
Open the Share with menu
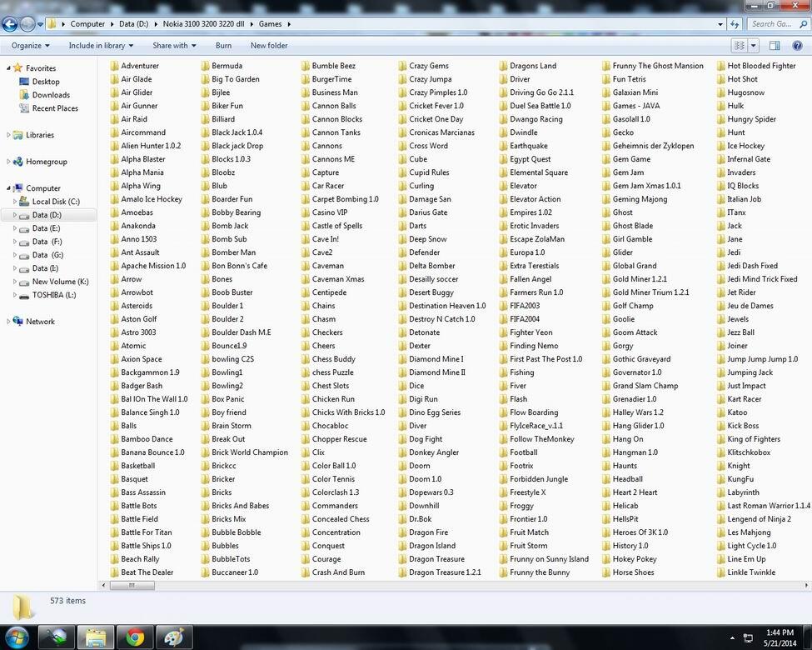(x=174, y=46)
